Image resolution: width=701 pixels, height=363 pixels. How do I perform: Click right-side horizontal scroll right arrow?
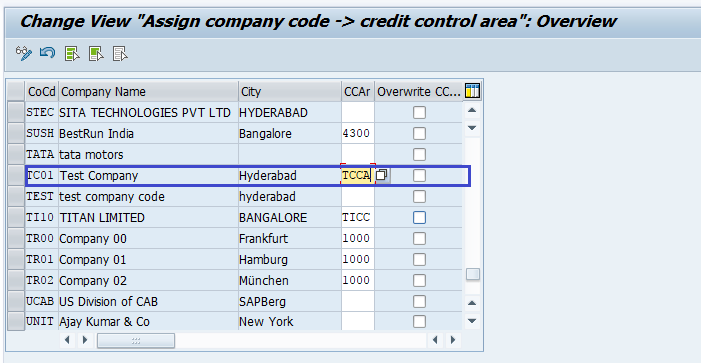[x=453, y=340]
